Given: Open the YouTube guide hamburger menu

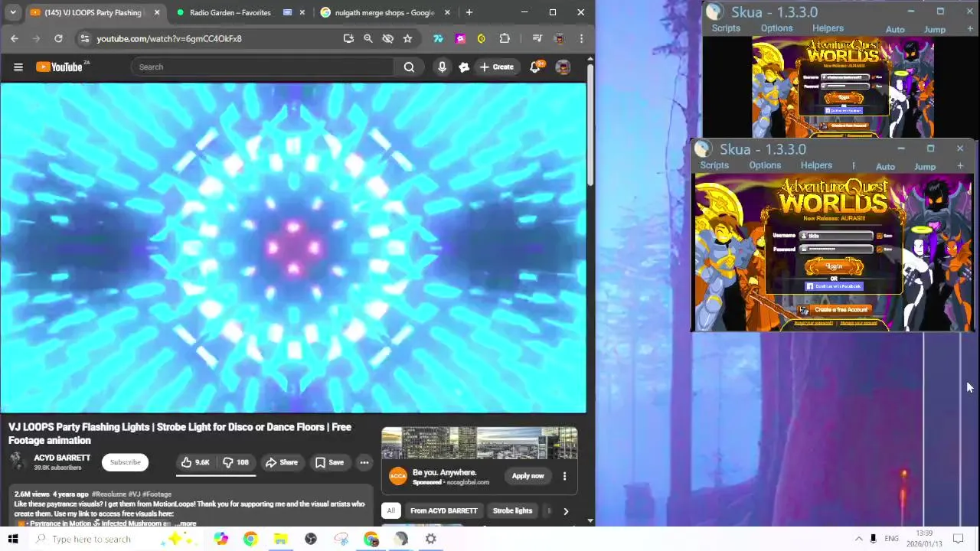Looking at the screenshot, I should click(x=18, y=67).
